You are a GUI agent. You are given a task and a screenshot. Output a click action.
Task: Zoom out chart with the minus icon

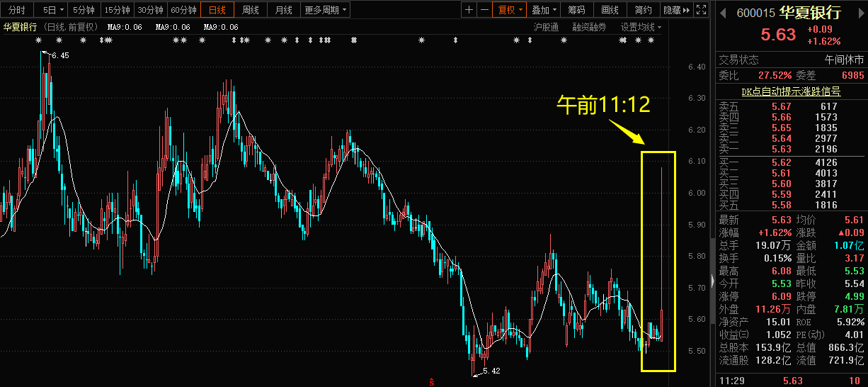pos(484,10)
